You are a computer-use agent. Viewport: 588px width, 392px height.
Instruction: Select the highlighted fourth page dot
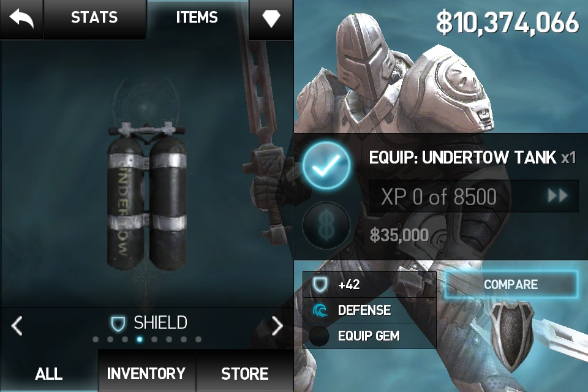tap(140, 339)
